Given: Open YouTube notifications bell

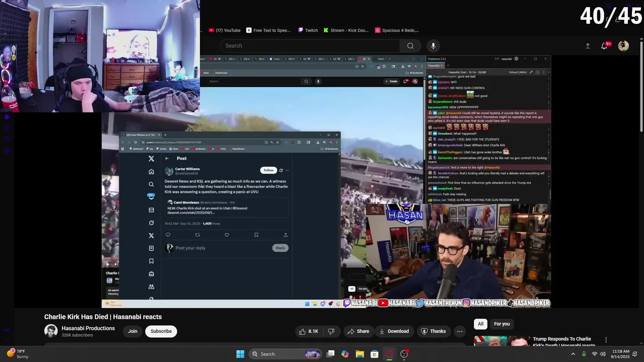Looking at the screenshot, I should coord(604,46).
